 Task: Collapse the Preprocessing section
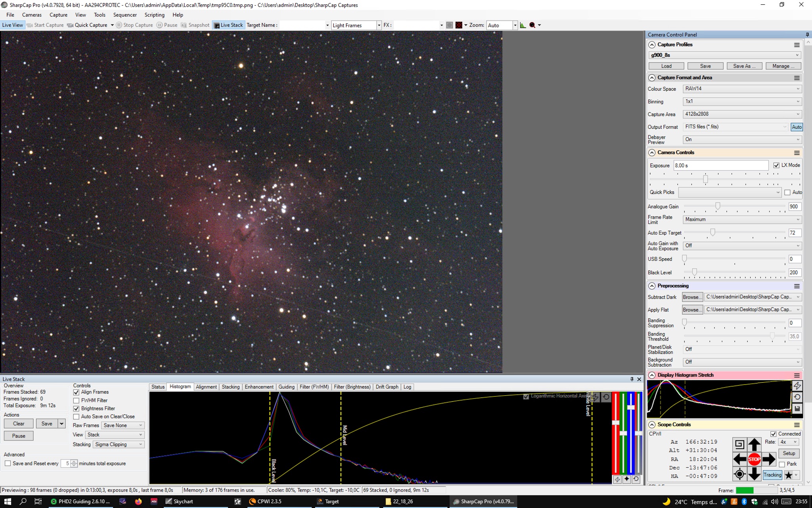(x=652, y=286)
